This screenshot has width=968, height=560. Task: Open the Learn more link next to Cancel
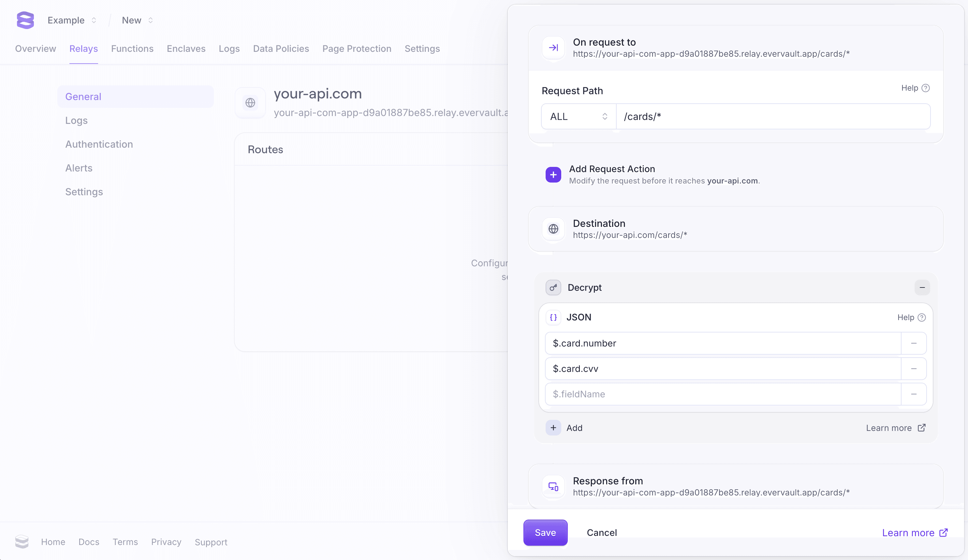(915, 532)
